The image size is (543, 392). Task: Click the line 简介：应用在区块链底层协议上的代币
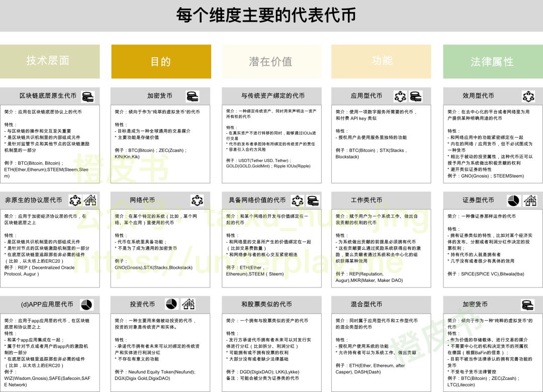[x=43, y=112]
